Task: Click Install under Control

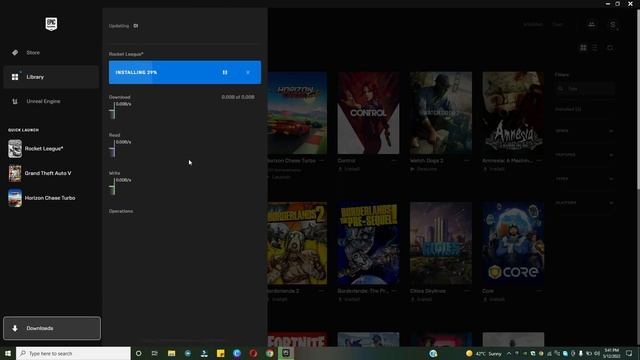Action: [x=349, y=169]
